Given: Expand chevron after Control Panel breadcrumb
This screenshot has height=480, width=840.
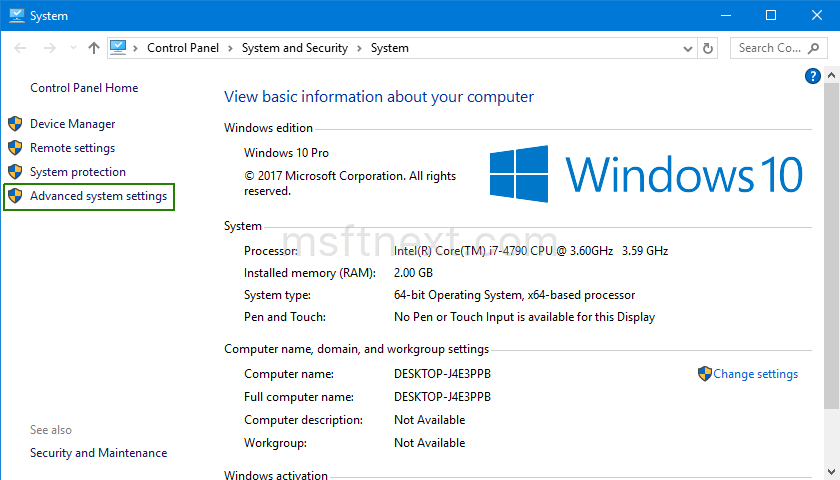Looking at the screenshot, I should pos(230,48).
